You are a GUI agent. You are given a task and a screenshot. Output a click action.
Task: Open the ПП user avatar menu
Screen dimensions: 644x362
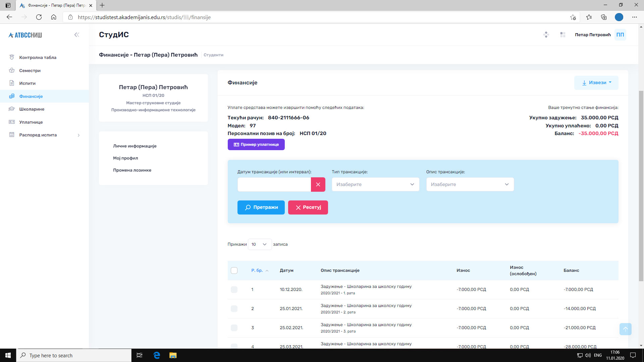tap(620, 35)
